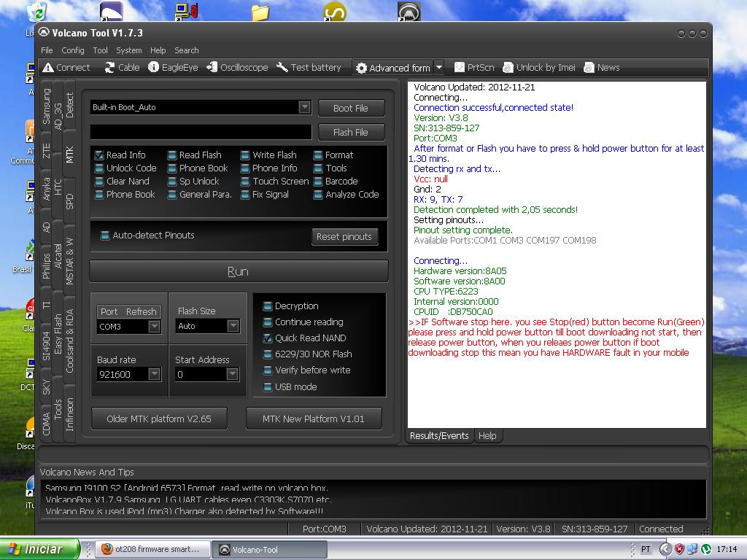Select the HTC side tab
Screen dimensions: 747x560
coord(58,187)
